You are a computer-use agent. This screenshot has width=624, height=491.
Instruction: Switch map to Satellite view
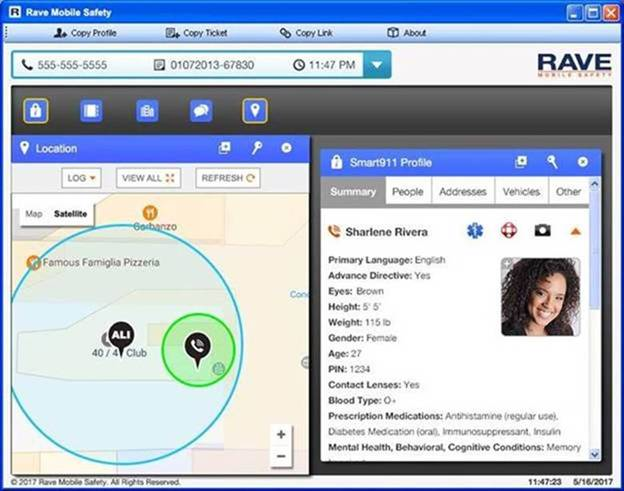70,214
